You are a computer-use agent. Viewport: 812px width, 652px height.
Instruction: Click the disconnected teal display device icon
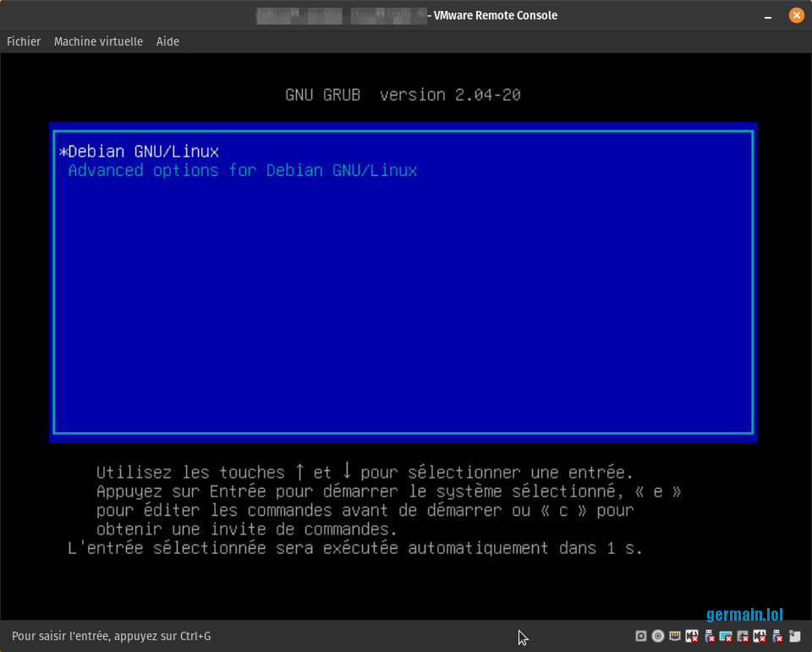tap(726, 636)
